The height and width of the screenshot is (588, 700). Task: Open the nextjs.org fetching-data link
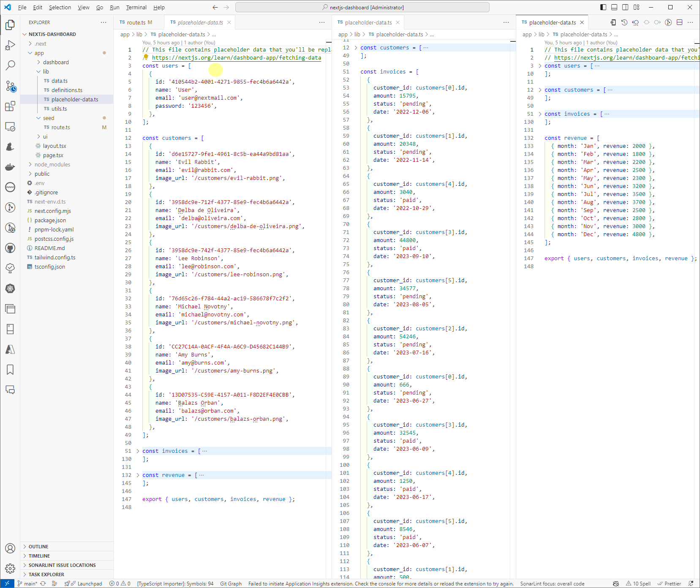coord(236,58)
